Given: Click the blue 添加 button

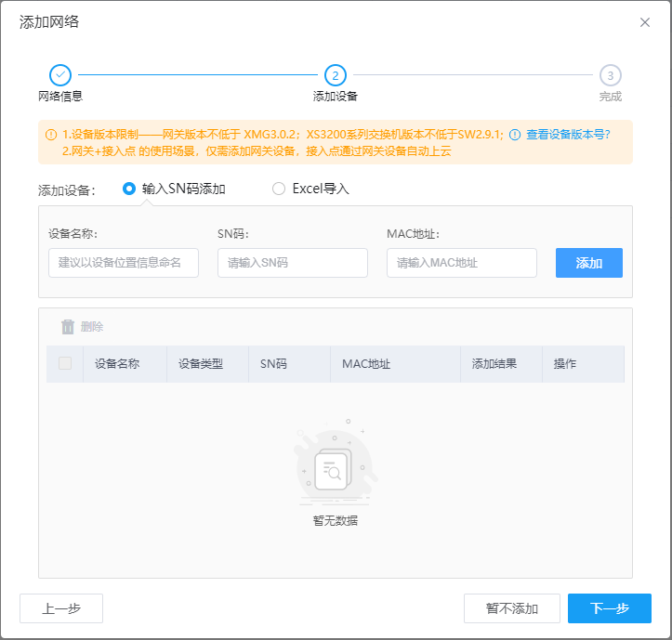Looking at the screenshot, I should (588, 263).
